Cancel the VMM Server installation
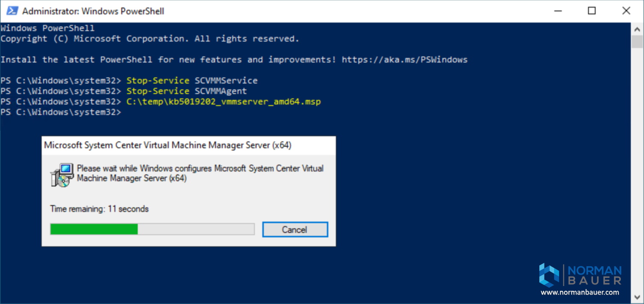Screen dimensions: 644x304 [x=295, y=229]
